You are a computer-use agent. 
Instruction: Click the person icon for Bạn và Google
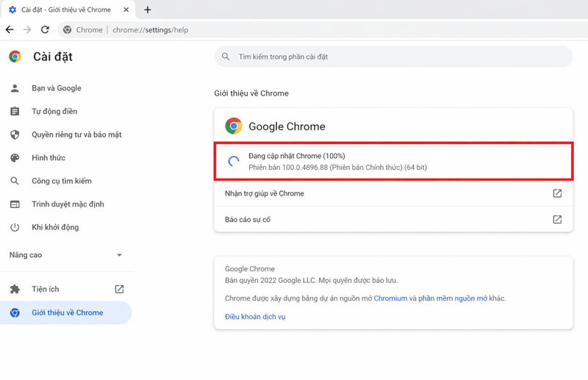click(x=15, y=88)
